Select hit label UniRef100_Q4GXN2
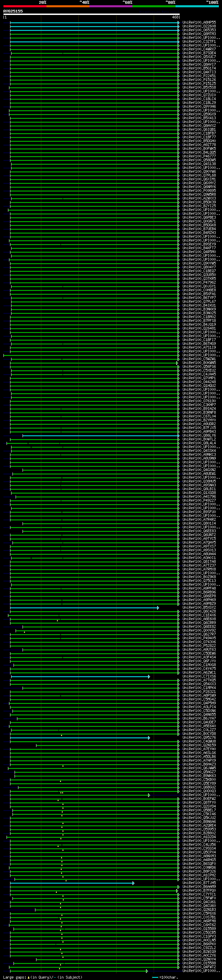Screen dimensions: 222x980 199,470
